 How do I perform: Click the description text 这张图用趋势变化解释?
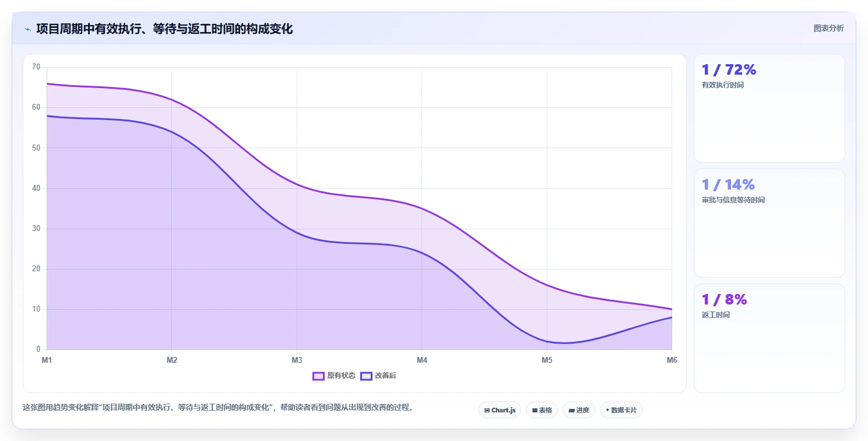[x=218, y=407]
